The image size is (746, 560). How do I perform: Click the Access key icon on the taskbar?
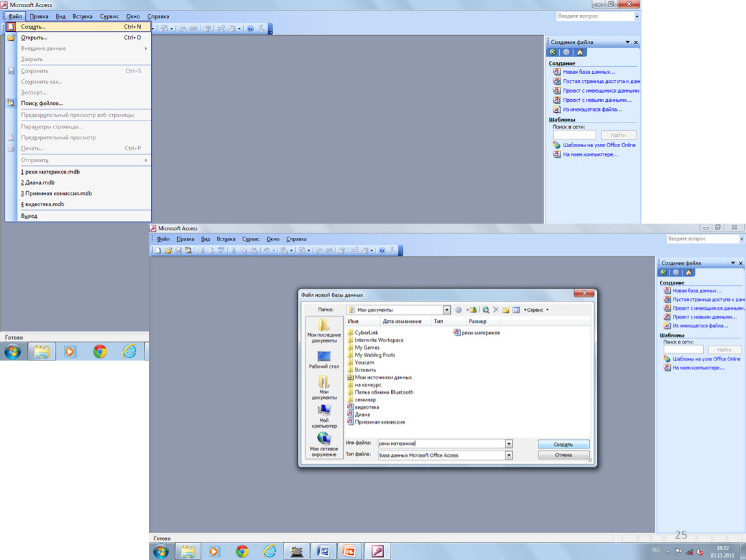378,552
